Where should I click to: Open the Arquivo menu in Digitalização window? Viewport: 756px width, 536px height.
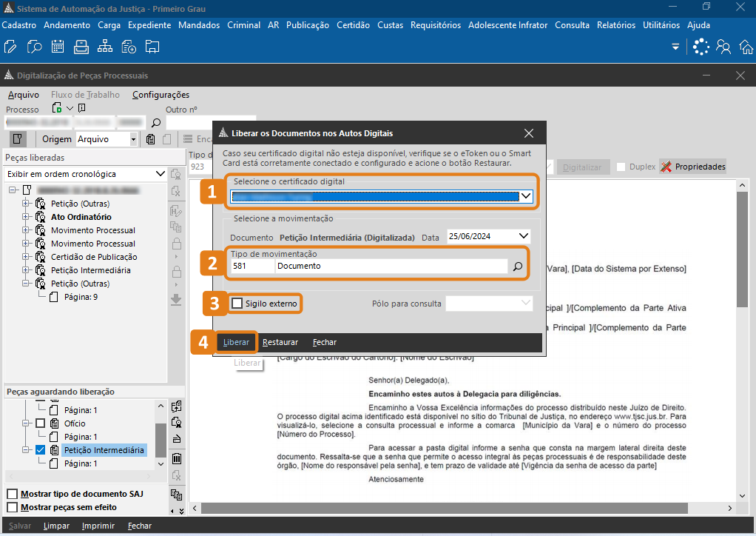click(x=24, y=95)
